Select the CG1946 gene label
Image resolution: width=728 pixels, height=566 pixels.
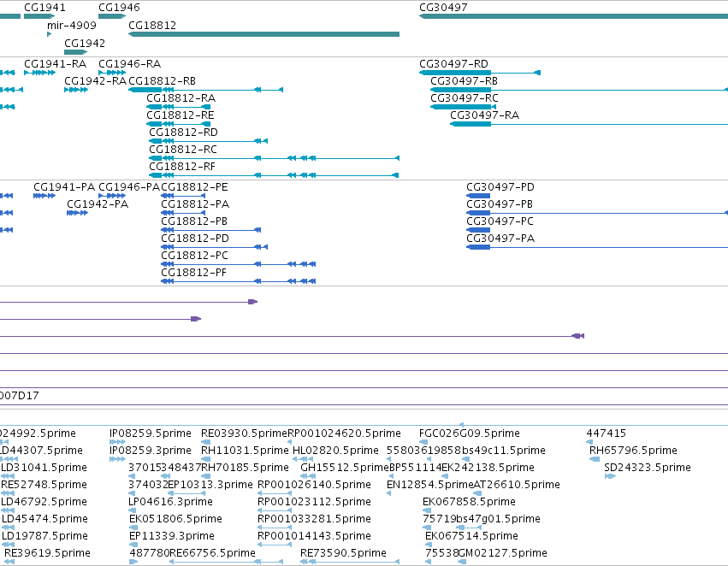(x=119, y=8)
